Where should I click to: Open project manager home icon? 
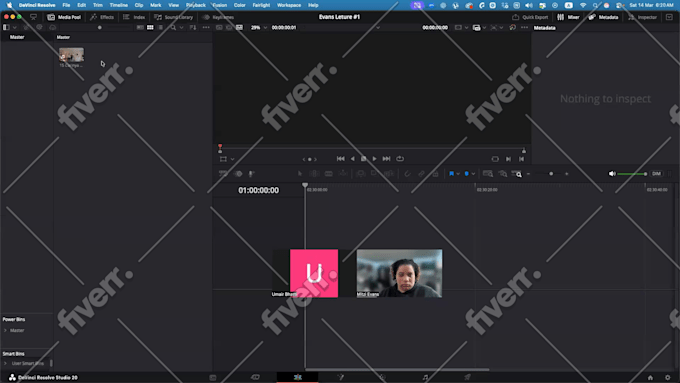tap(650, 377)
